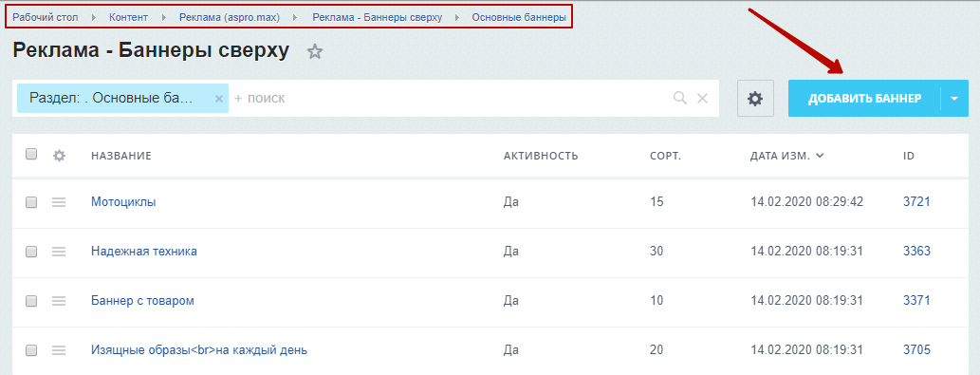Open the Баннер с товаром banner
This screenshot has width=980, height=375.
(142, 301)
